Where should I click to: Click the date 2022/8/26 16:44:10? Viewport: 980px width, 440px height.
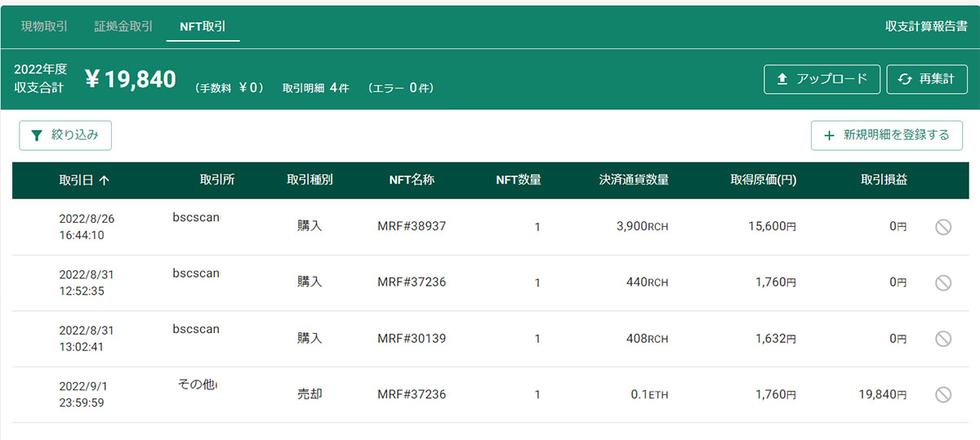(87, 227)
